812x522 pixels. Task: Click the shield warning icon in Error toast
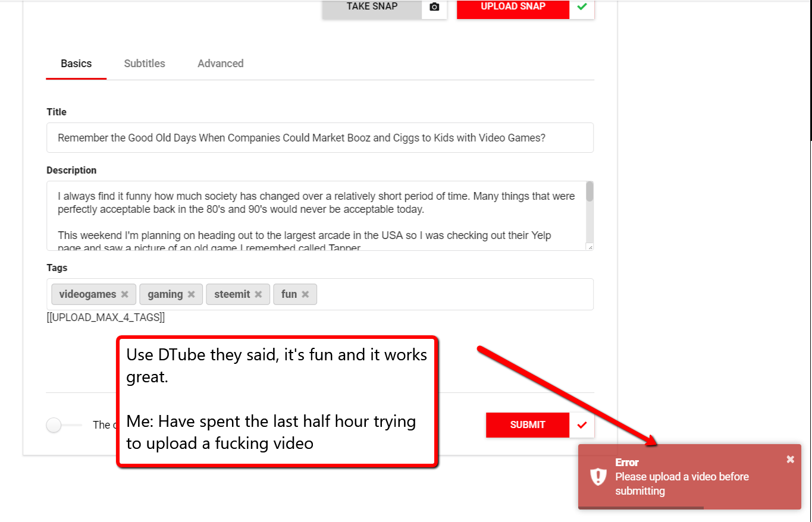tap(598, 477)
